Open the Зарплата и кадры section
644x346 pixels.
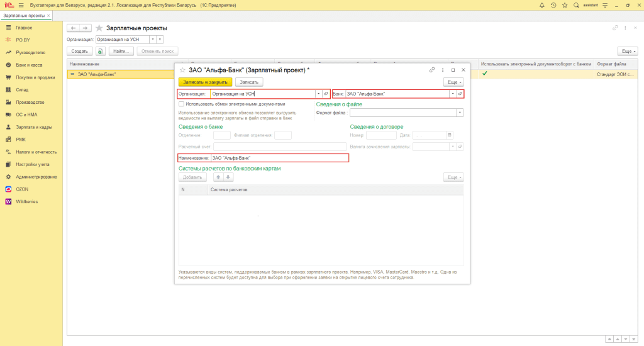click(34, 127)
